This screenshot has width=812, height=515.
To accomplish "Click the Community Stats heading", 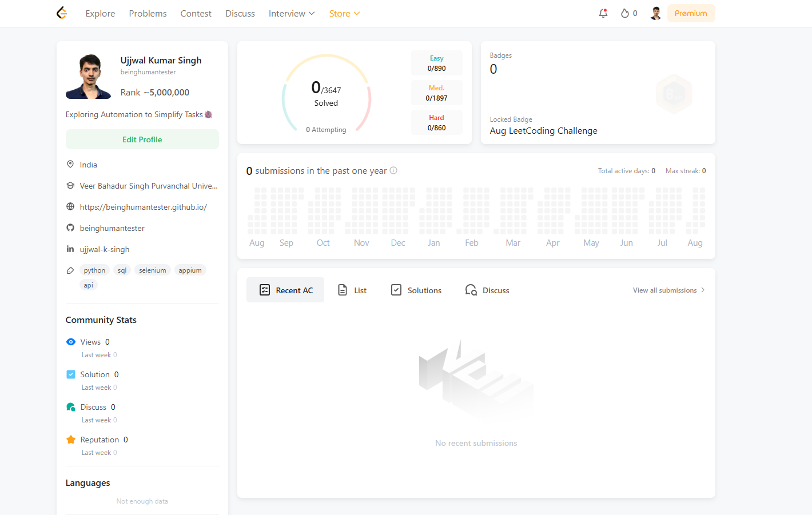I will 101,320.
